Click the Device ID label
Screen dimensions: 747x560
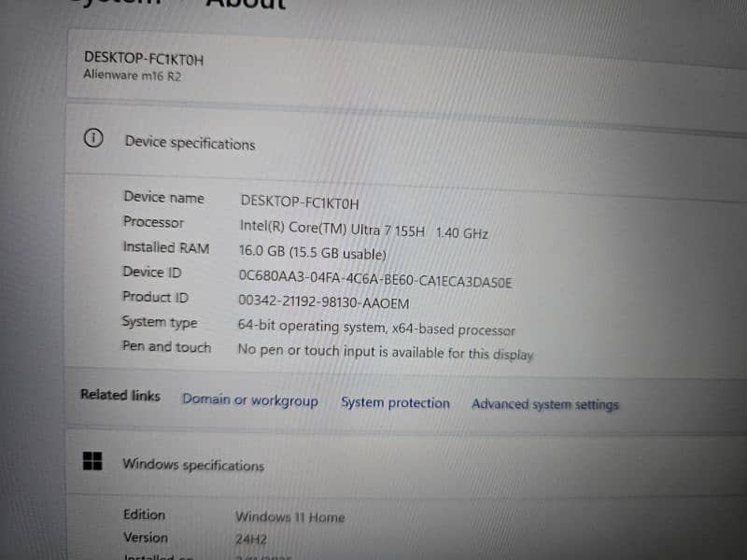tap(152, 272)
